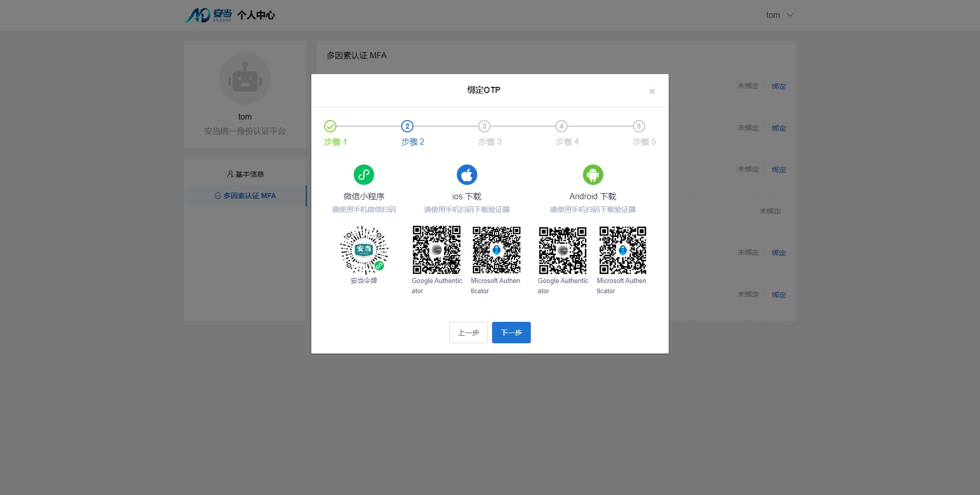Click the ios 下载 label
Screen dimensions: 980x495
tap(467, 196)
